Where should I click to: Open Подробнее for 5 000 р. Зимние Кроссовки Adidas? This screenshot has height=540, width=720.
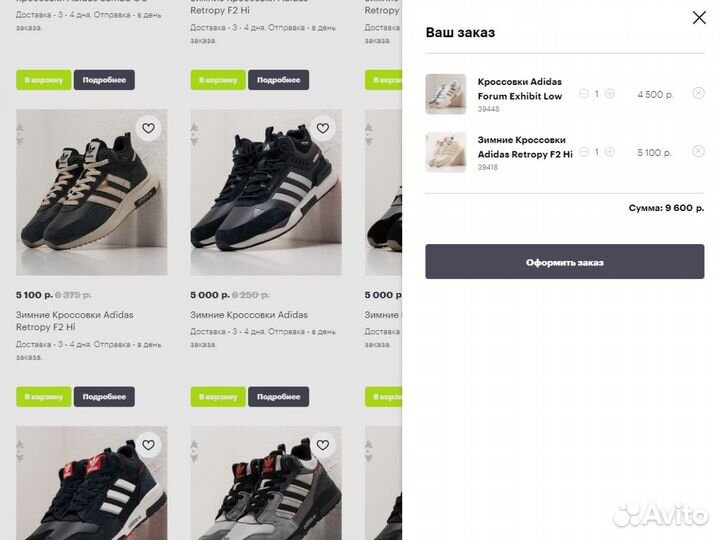278,397
